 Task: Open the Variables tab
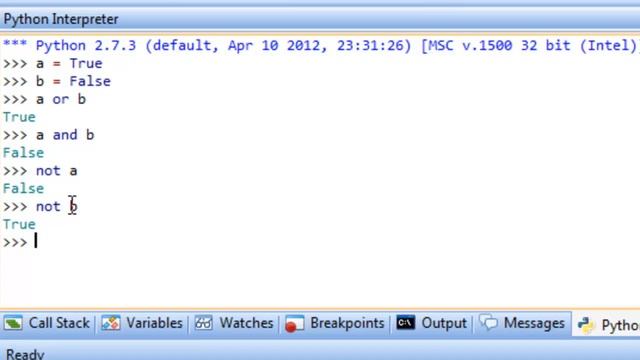[142, 324]
